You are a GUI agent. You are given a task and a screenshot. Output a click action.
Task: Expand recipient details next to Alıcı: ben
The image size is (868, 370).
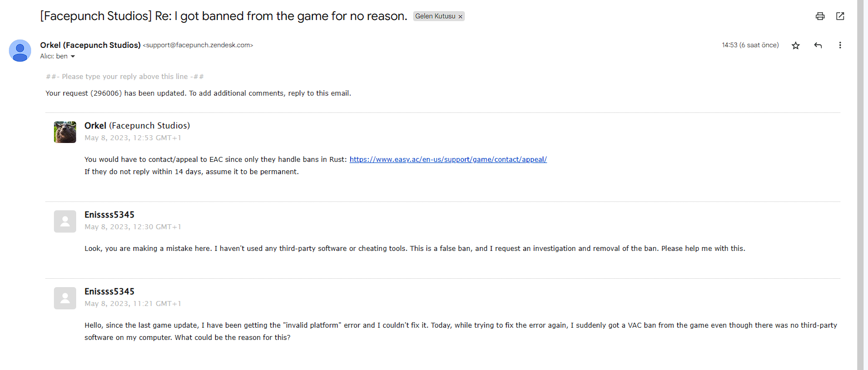72,57
